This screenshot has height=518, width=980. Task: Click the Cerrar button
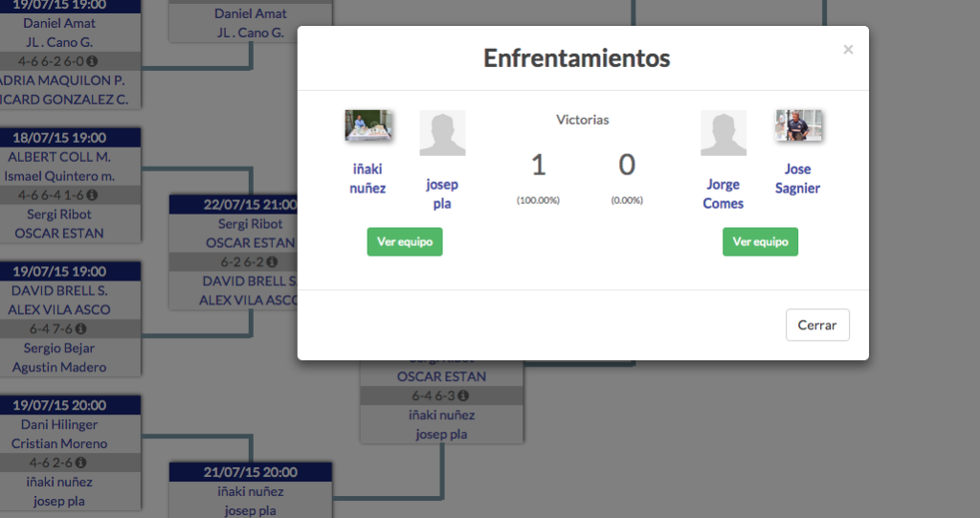(x=817, y=325)
